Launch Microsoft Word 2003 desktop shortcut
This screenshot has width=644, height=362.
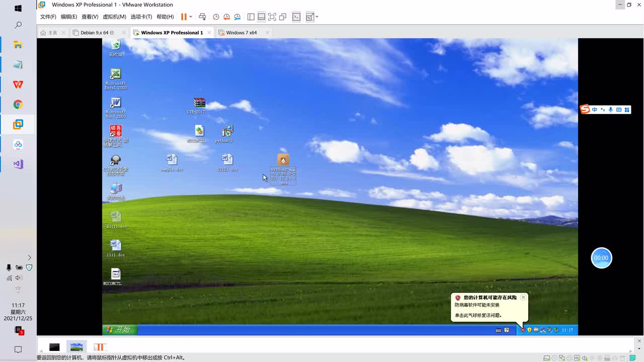(116, 107)
